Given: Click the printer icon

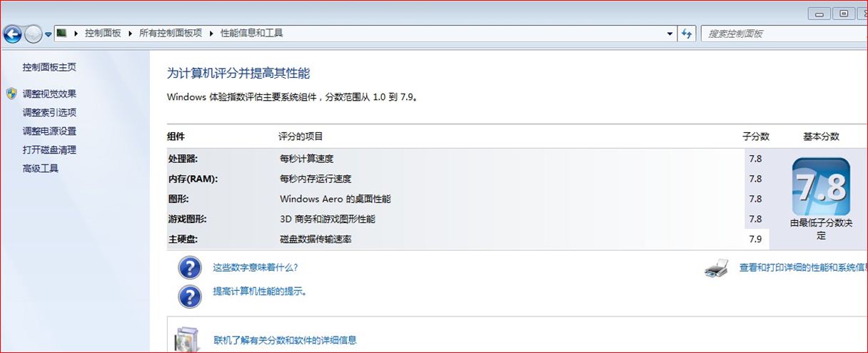Looking at the screenshot, I should pyautogui.click(x=716, y=268).
